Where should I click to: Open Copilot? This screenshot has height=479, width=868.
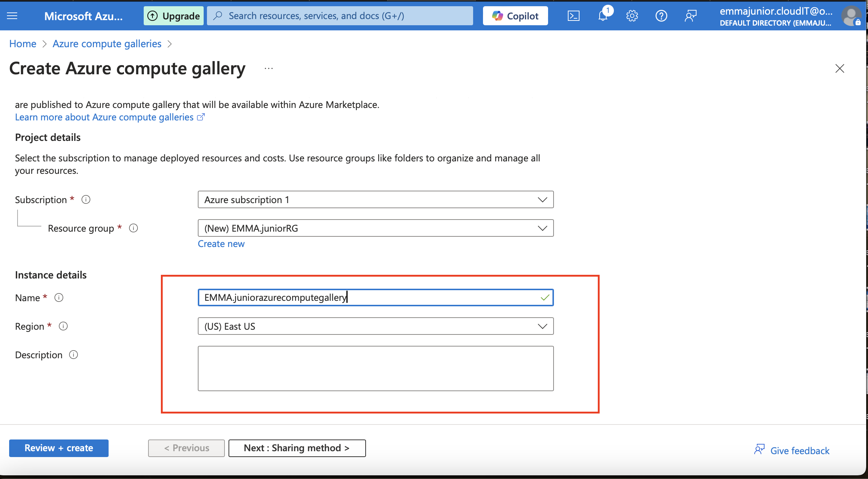(515, 16)
